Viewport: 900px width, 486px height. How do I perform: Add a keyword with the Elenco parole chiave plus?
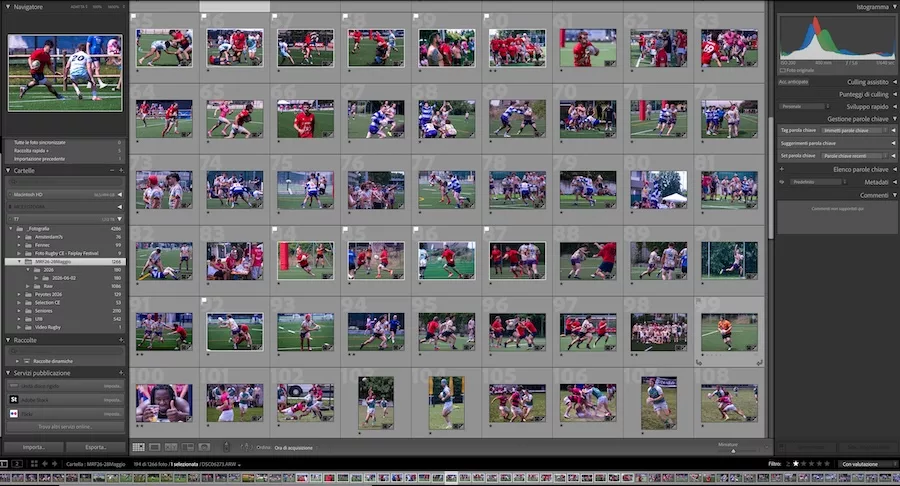point(781,169)
